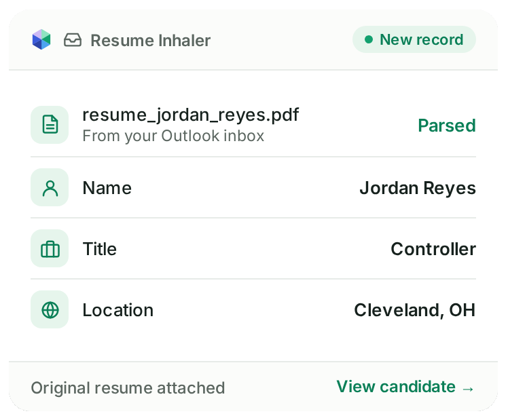The height and width of the screenshot is (420, 508).
Task: Click the multicolored hexagon app logo
Action: tap(41, 39)
